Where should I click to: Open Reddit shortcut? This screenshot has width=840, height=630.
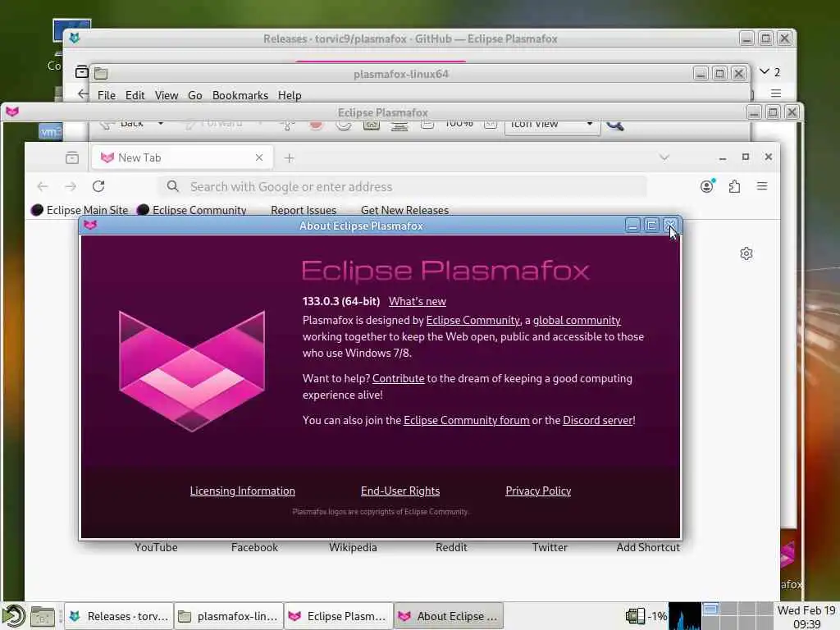pos(451,547)
